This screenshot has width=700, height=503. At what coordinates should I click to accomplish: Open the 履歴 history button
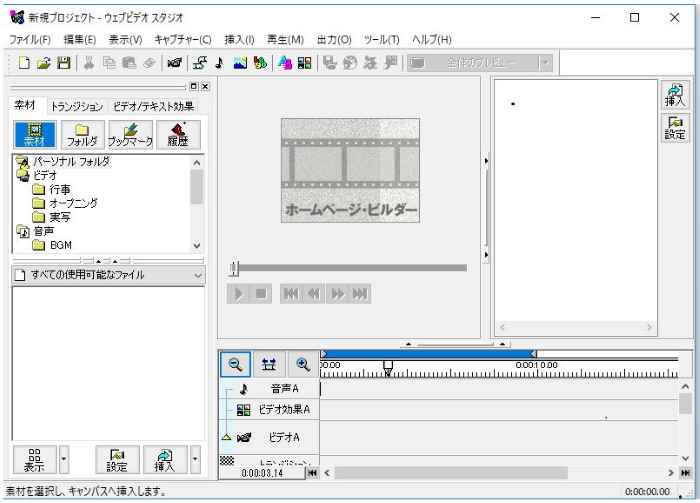178,134
